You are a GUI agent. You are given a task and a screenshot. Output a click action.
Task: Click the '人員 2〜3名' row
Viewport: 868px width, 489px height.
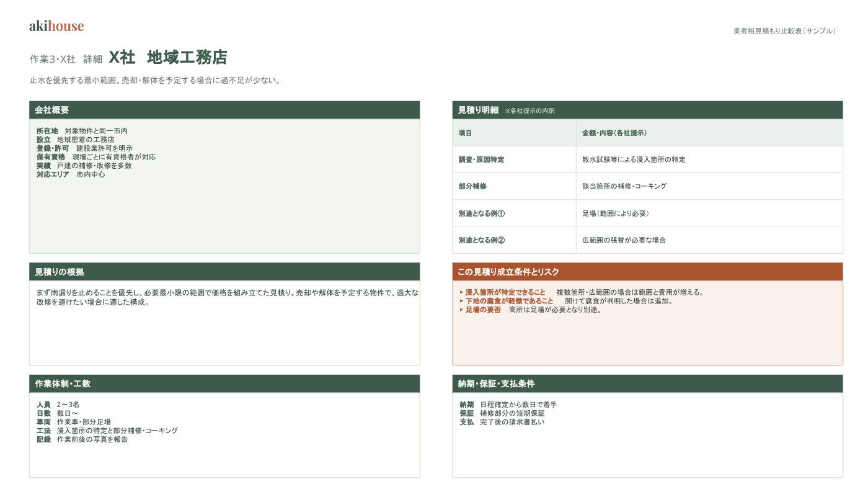coord(58,405)
